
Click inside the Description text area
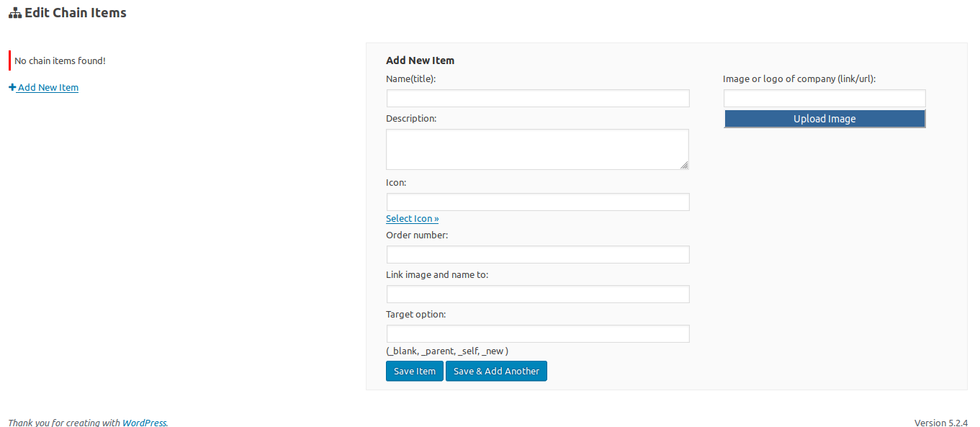537,149
